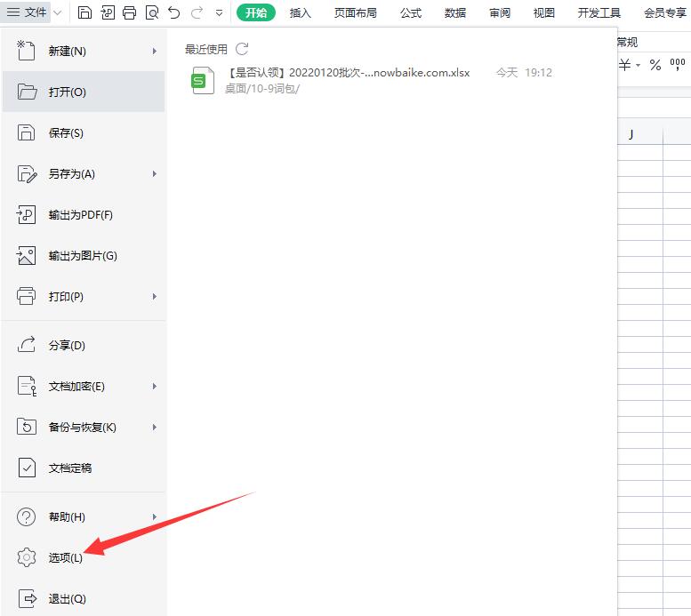691x616 pixels.
Task: Click the open folder icon beside 打开(O)
Action: [27, 92]
